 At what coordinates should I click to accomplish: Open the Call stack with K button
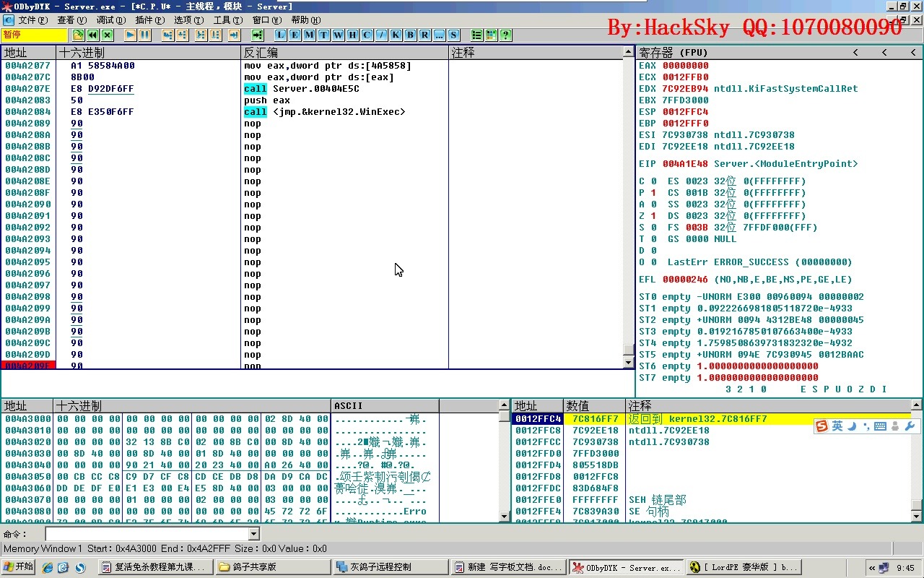click(x=396, y=35)
